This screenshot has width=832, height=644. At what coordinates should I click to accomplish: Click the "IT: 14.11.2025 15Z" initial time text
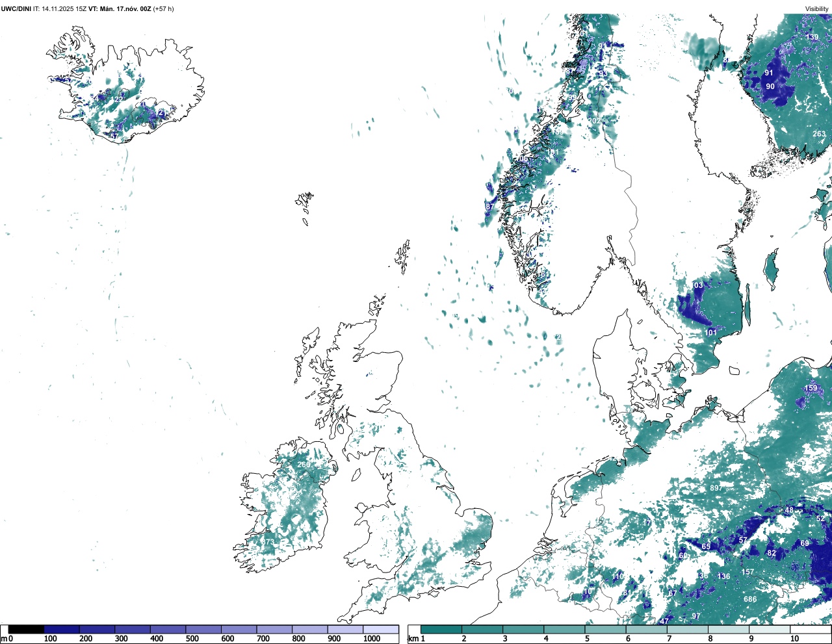pyautogui.click(x=60, y=9)
